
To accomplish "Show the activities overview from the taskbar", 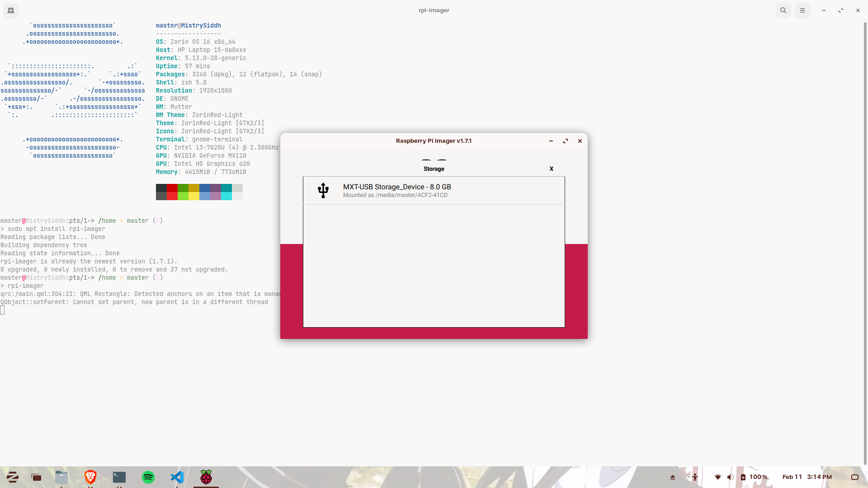I will tap(36, 477).
